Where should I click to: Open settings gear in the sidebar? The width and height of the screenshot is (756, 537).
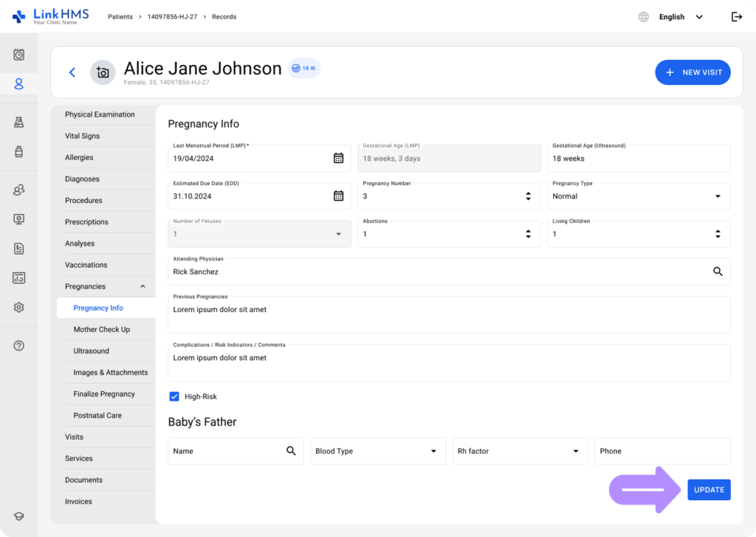click(x=19, y=308)
